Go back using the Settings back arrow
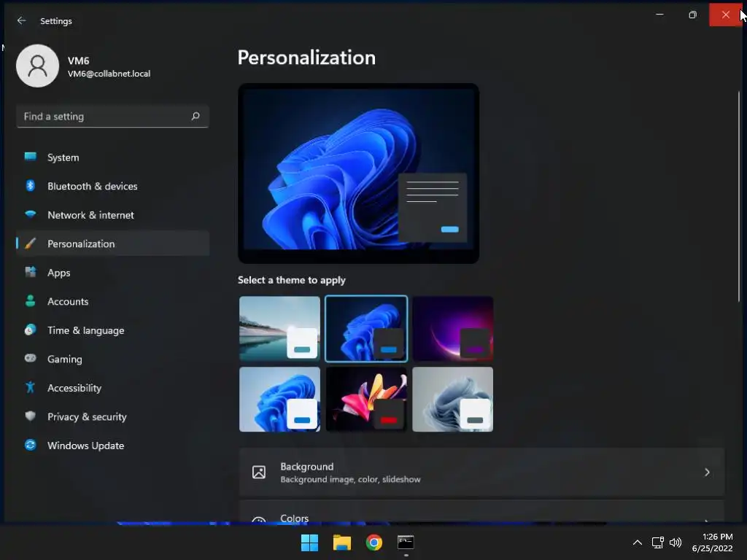The image size is (747, 560). point(21,20)
